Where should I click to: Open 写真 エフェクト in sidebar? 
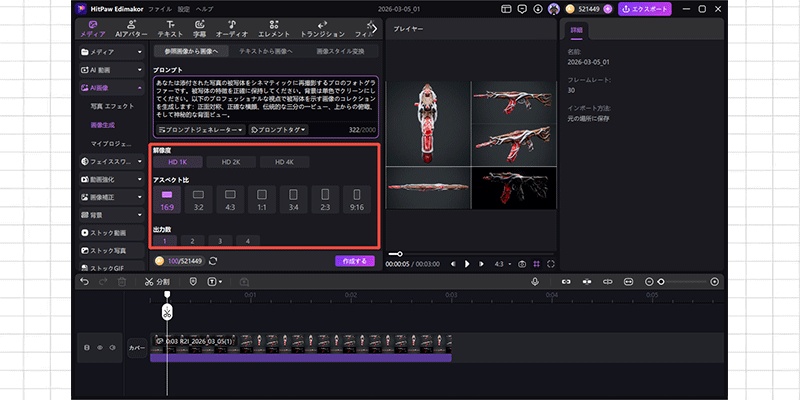pyautogui.click(x=112, y=106)
